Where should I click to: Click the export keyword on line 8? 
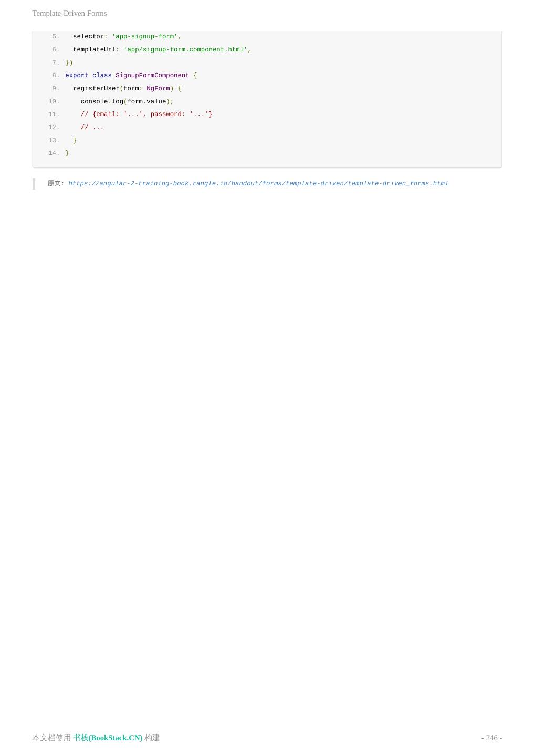77,76
